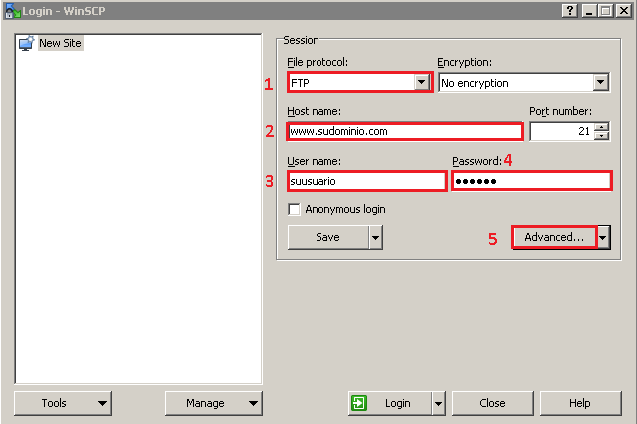Maximize the WinSCP Login window
Screen dimensions: 637x424
[x=605, y=11]
